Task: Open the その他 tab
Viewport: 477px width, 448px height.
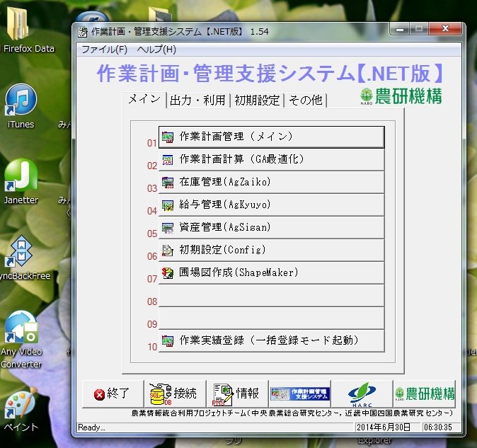Action: click(x=304, y=100)
